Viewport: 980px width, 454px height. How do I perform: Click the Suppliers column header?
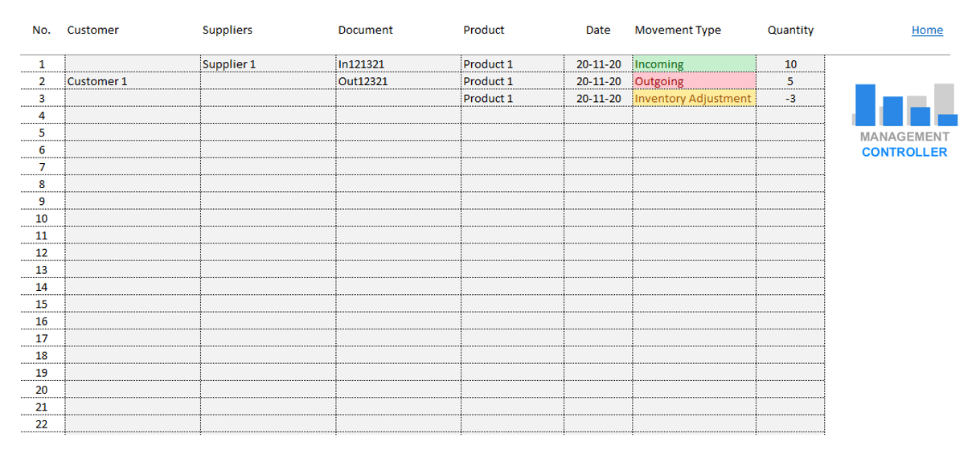click(x=228, y=31)
